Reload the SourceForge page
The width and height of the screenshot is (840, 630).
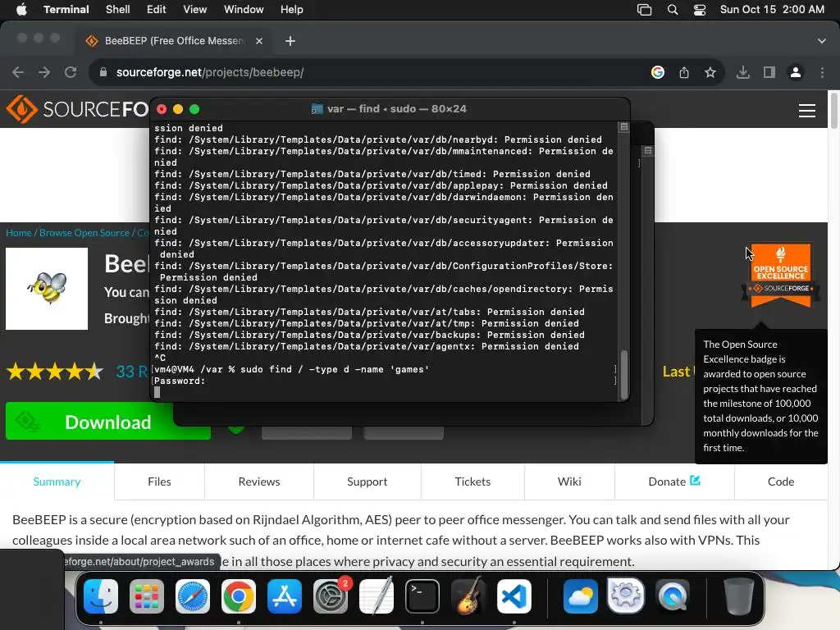tap(71, 72)
